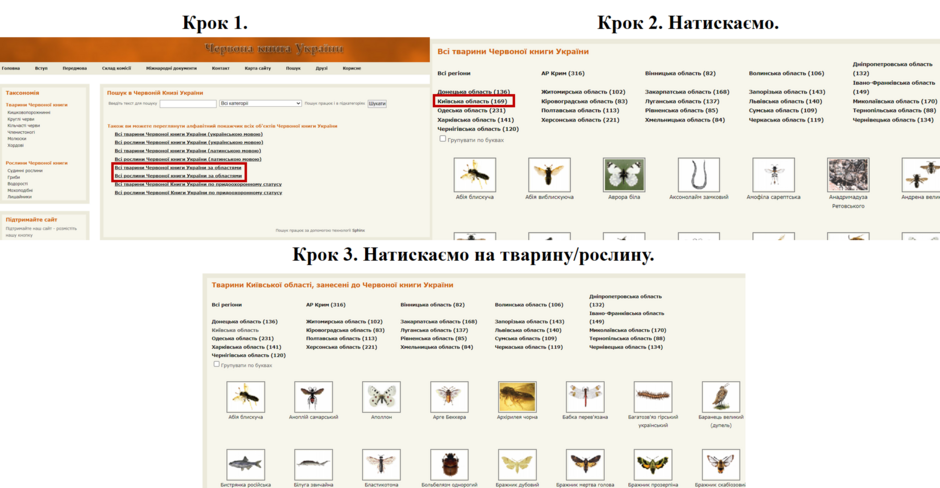Open Аноплій самарський wasp thumbnail

pos(314,397)
